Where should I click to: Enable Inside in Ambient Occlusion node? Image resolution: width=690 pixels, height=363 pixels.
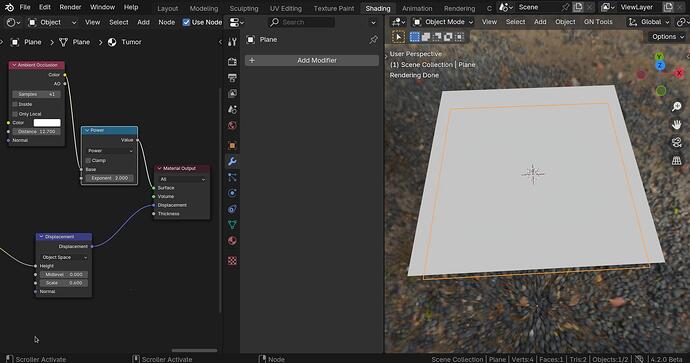pos(15,104)
